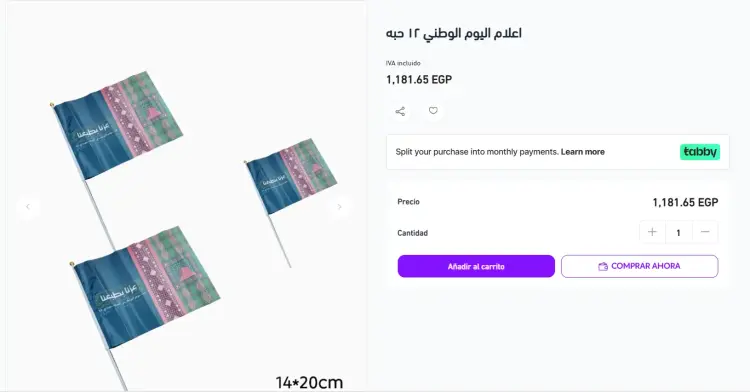
Task: Click the 14*20cm size label
Action: pos(309,382)
